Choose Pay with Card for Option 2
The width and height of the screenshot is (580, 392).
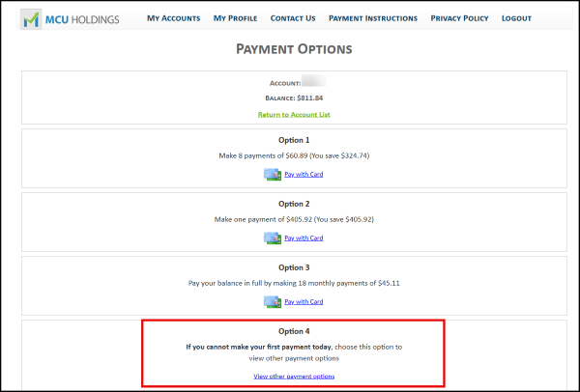pyautogui.click(x=304, y=238)
